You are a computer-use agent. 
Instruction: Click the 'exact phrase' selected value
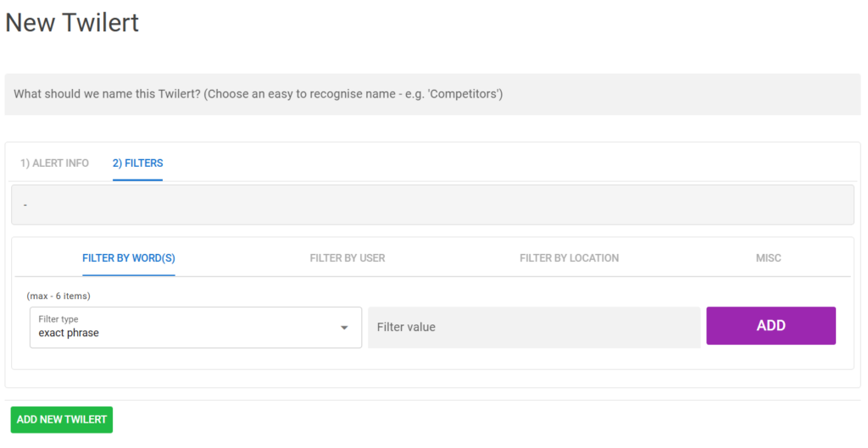point(69,334)
